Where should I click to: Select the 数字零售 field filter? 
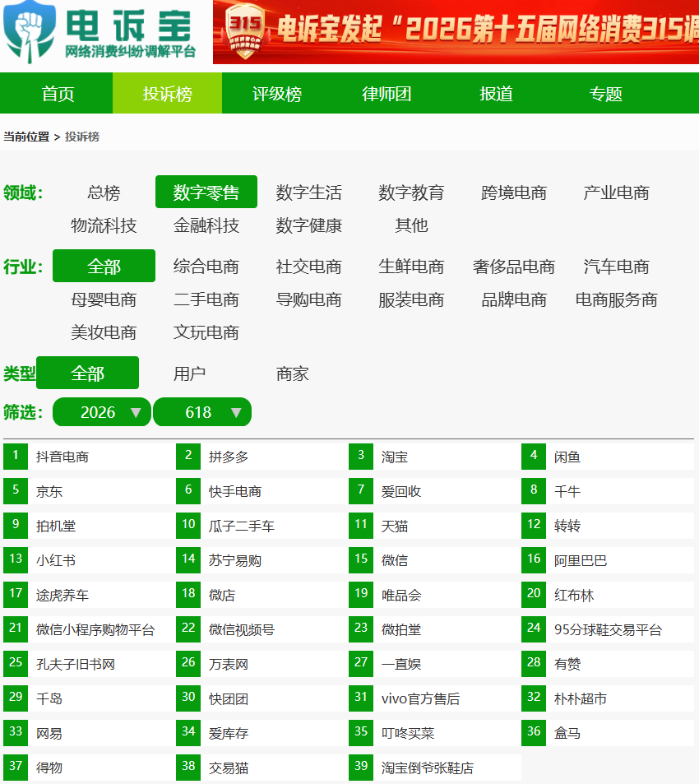[x=206, y=192]
